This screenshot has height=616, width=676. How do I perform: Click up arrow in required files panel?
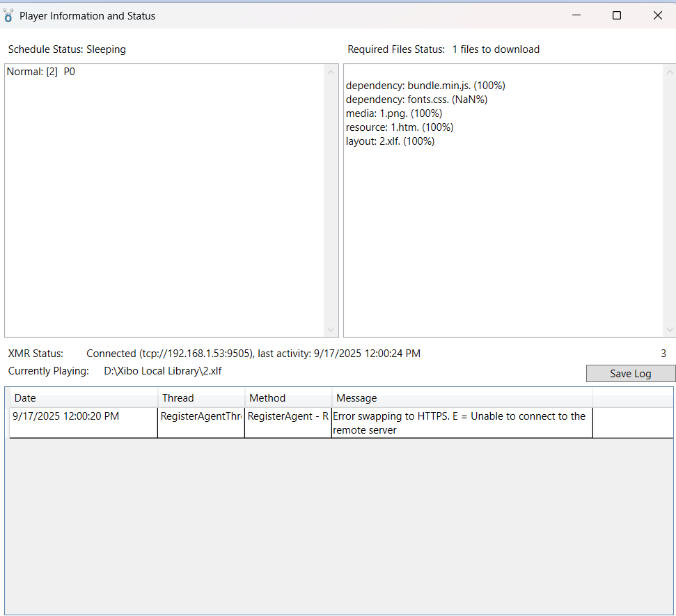(x=670, y=72)
